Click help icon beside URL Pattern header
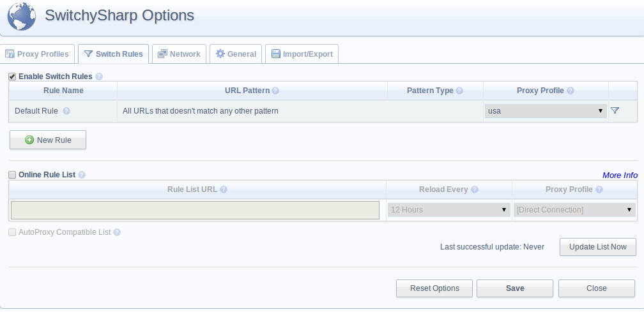644x312 pixels. [275, 91]
